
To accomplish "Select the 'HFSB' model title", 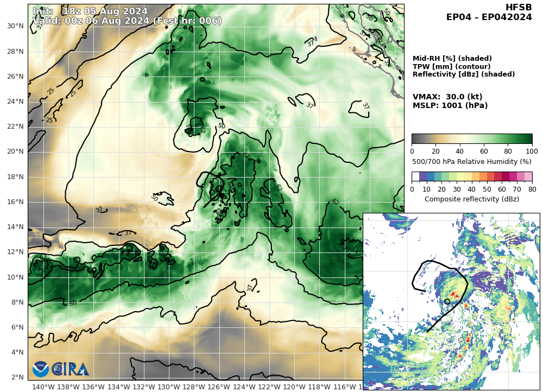I will pos(519,8).
